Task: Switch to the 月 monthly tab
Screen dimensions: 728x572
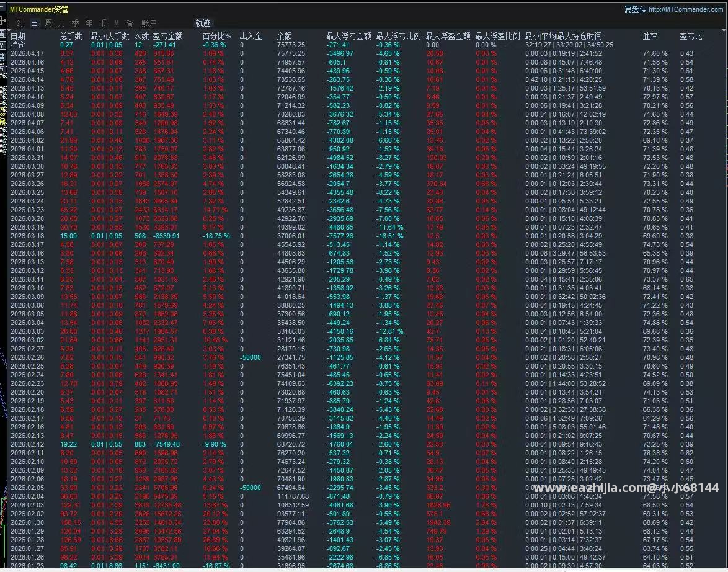Action: 62,23
